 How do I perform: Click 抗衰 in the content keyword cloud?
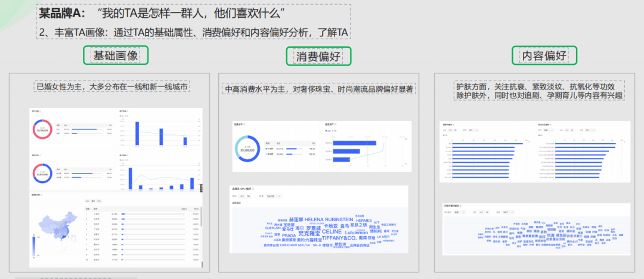[551, 235]
